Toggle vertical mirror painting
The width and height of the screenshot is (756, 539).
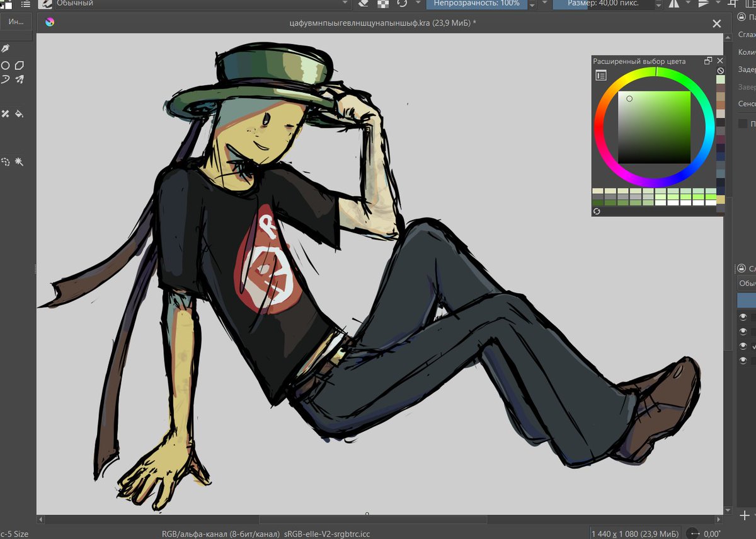(x=704, y=4)
